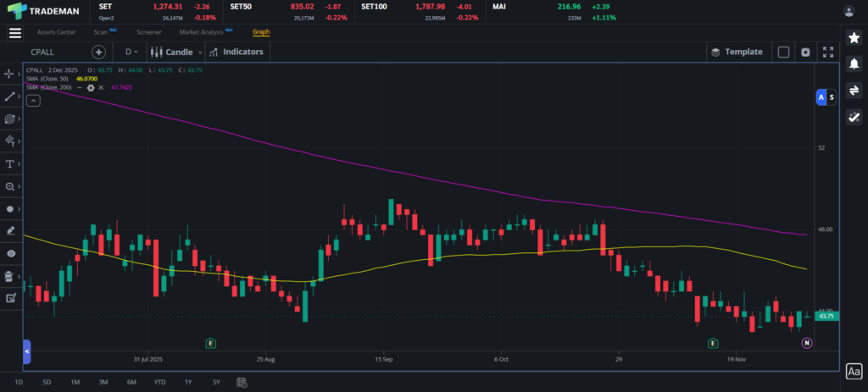Open the Aa text size button
Image resolution: width=868 pixels, height=392 pixels.
click(854, 372)
